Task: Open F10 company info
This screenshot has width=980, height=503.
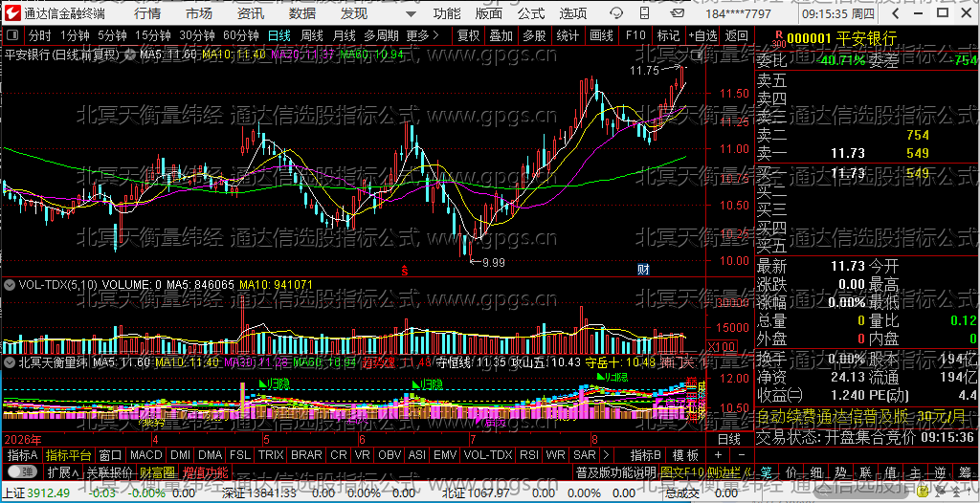Action: tap(635, 35)
